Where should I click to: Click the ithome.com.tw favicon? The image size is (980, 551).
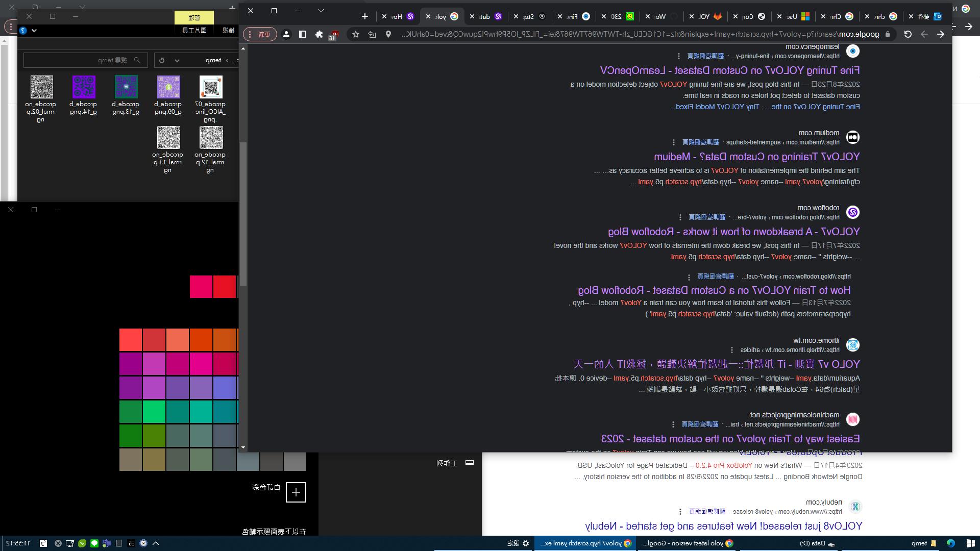point(853,345)
